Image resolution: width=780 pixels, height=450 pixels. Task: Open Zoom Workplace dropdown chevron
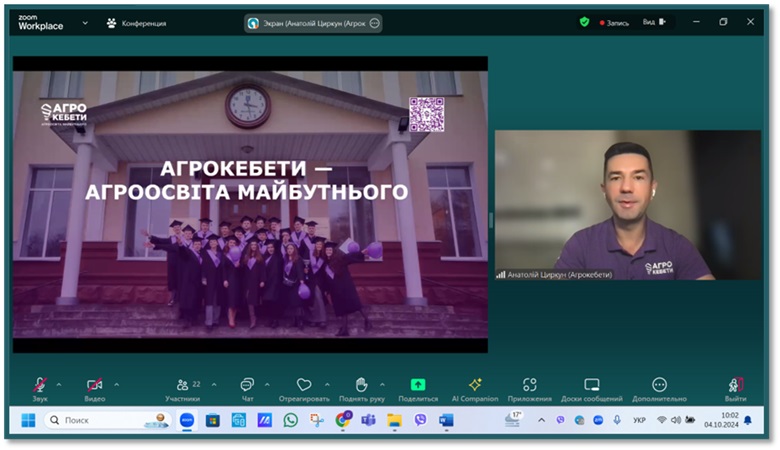point(85,23)
